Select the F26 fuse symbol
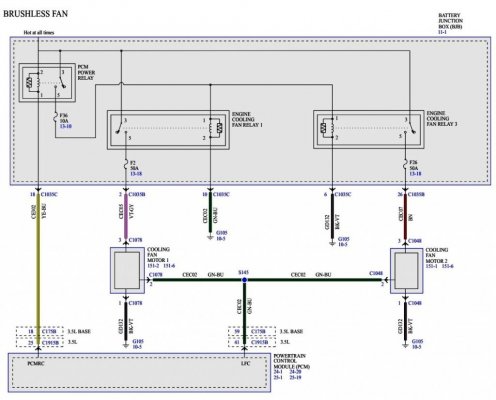 click(x=405, y=164)
